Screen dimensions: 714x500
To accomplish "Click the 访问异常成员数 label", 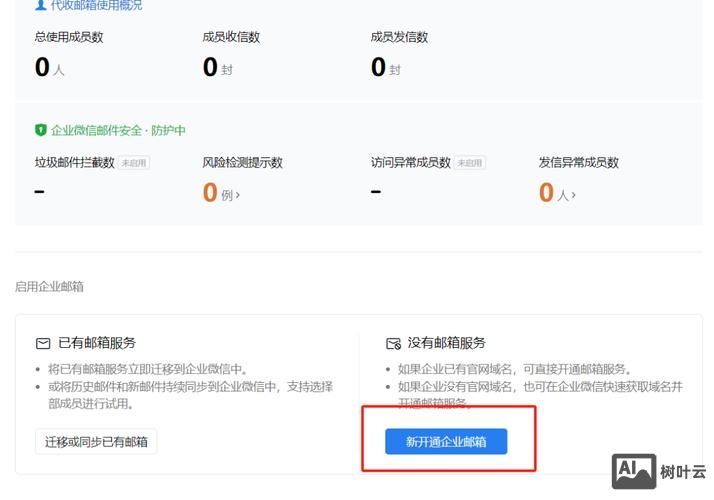I will click(411, 163).
